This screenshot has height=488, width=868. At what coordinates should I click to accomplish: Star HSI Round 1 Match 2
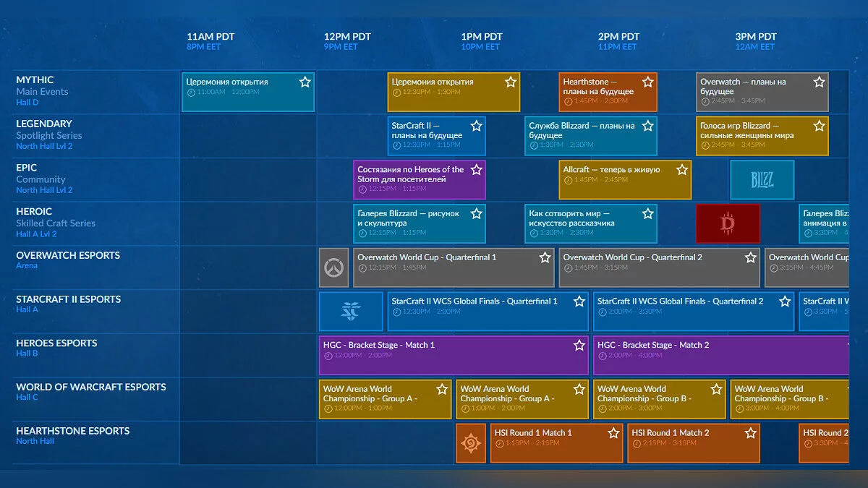pos(751,433)
